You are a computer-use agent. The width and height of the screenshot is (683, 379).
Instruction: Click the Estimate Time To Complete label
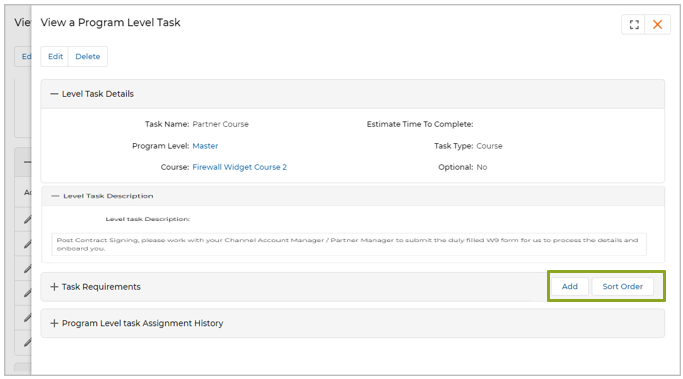pyautogui.click(x=420, y=124)
